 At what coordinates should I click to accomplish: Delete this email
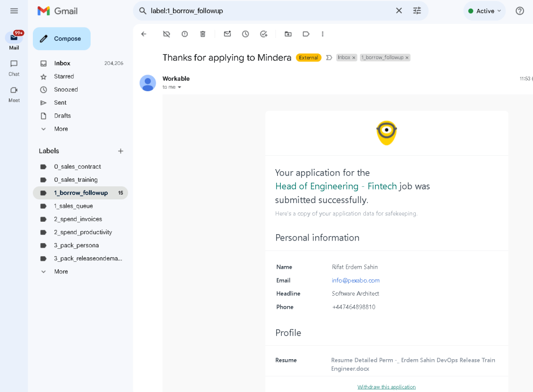[x=203, y=34]
